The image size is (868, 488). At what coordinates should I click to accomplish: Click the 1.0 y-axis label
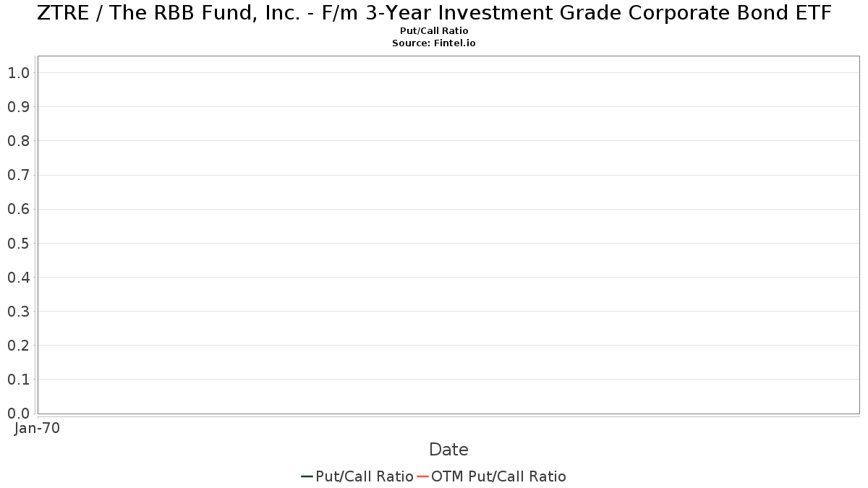[x=18, y=72]
